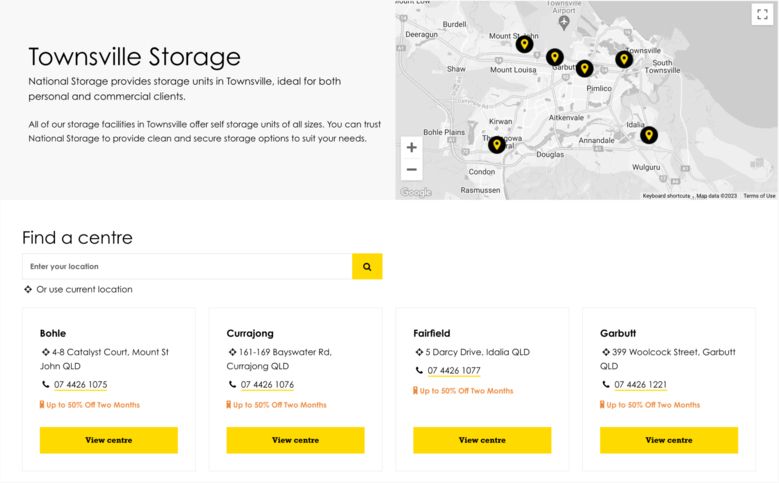
Task: Click the 'Find a centre' heading
Action: pos(78,238)
